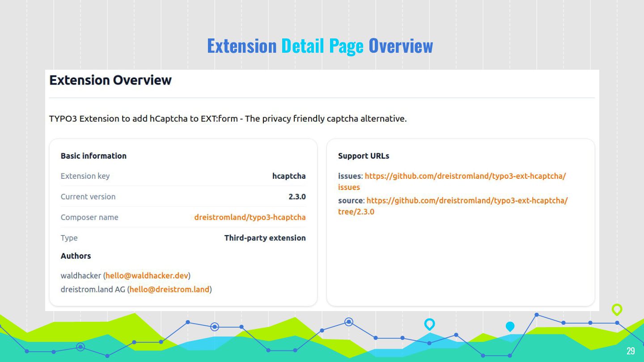Click the issues label in Support URLs
644x362 pixels.
(349, 176)
